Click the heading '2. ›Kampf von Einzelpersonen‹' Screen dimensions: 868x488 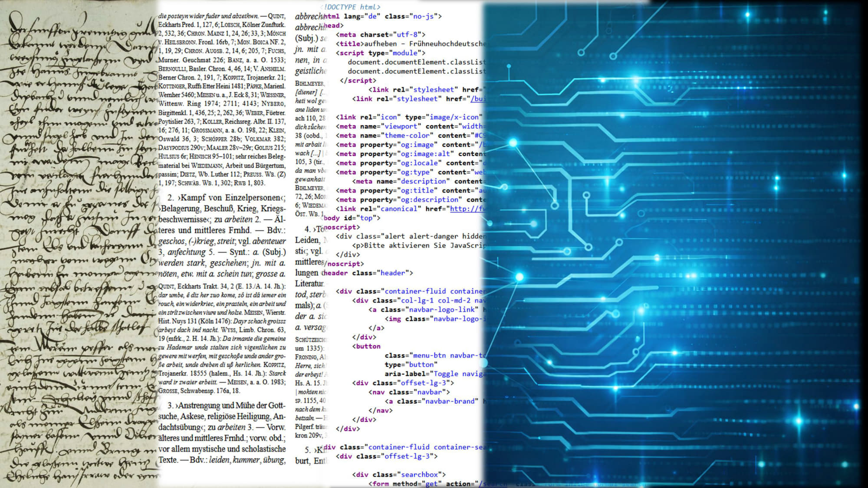click(227, 198)
